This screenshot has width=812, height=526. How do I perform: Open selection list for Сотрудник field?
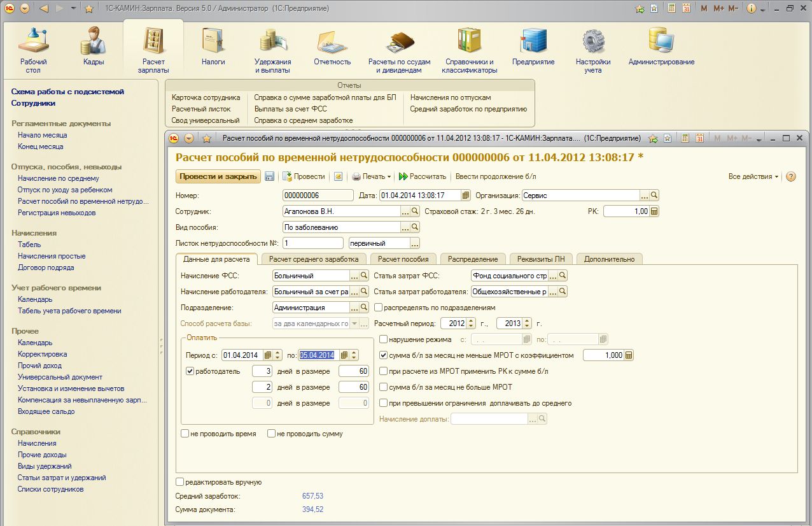point(405,211)
